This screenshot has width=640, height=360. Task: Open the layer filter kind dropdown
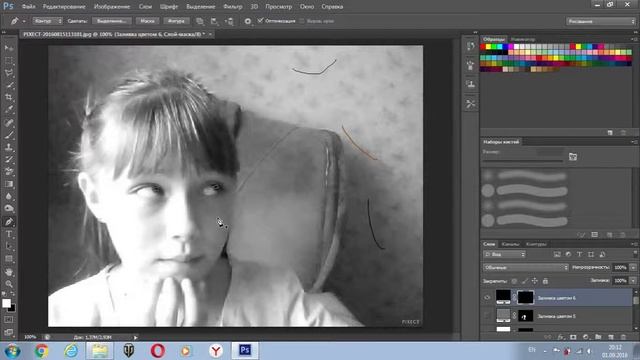point(504,254)
